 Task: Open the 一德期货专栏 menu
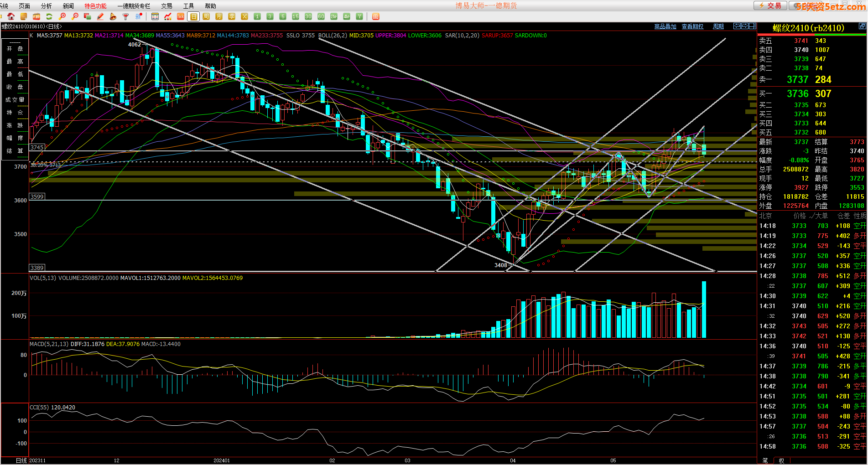coord(134,6)
